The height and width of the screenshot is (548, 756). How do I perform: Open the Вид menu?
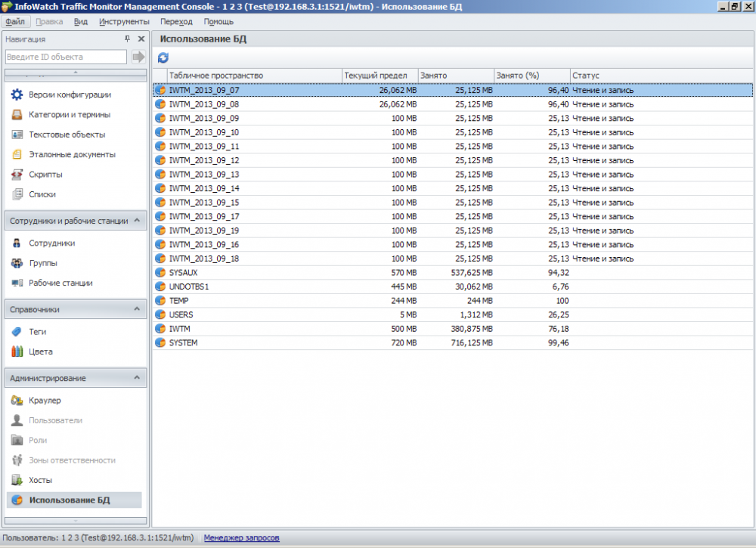click(x=81, y=22)
